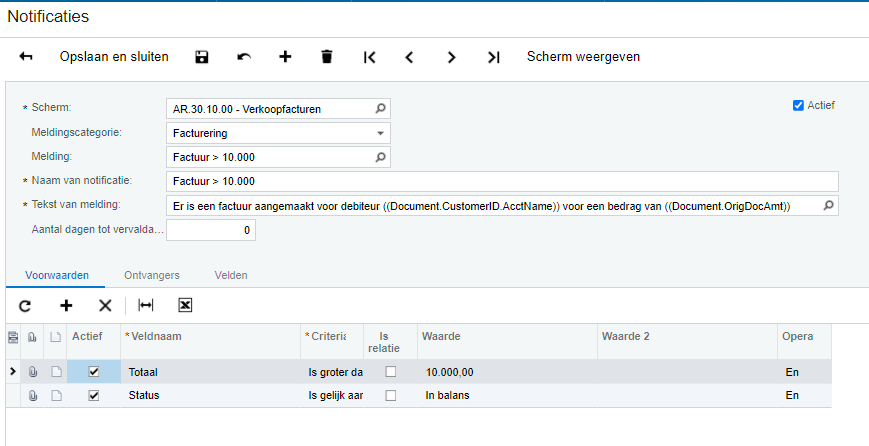The width and height of the screenshot is (869, 446).
Task: Click the Naam van notificatie input
Action: [502, 181]
